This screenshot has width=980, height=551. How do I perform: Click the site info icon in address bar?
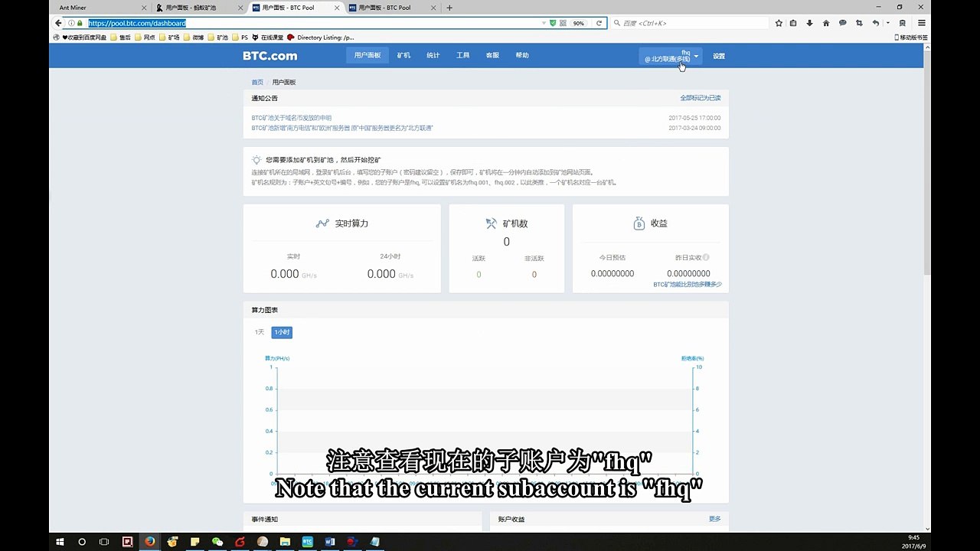click(71, 23)
